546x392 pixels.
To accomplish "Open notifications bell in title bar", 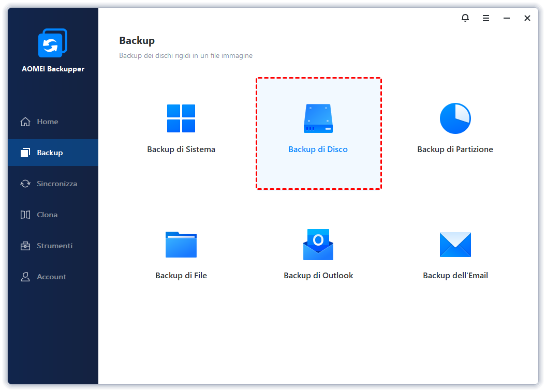I will point(465,18).
